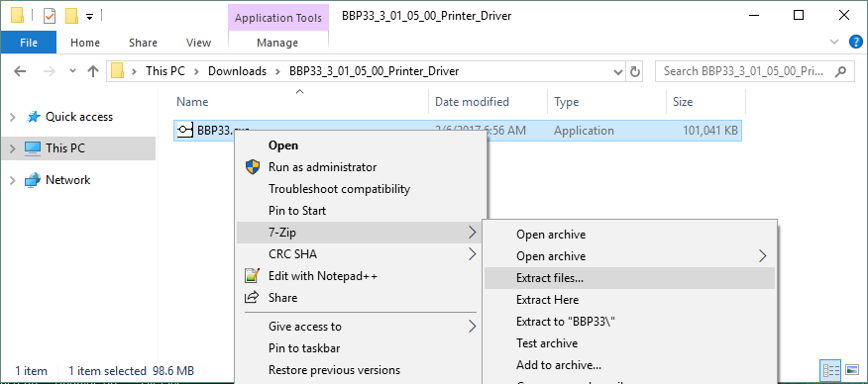Expand the Quick access tree node

pos(12,117)
